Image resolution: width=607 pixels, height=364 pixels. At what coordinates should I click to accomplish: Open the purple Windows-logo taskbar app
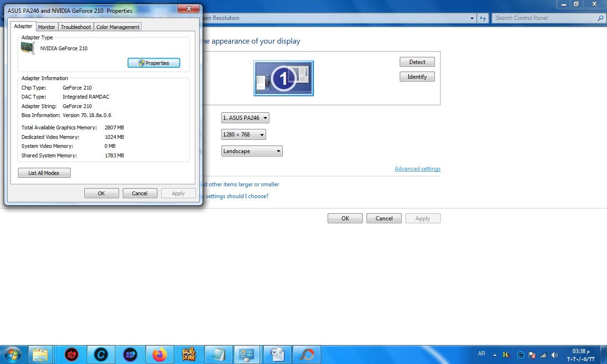click(x=130, y=355)
